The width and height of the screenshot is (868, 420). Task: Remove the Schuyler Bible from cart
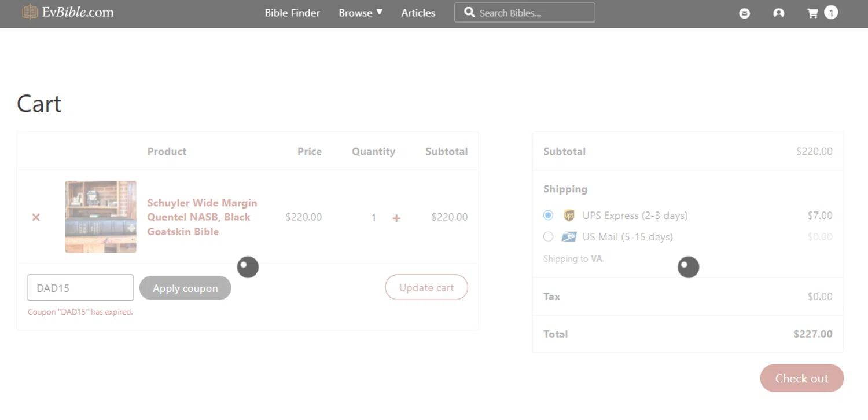pos(36,217)
